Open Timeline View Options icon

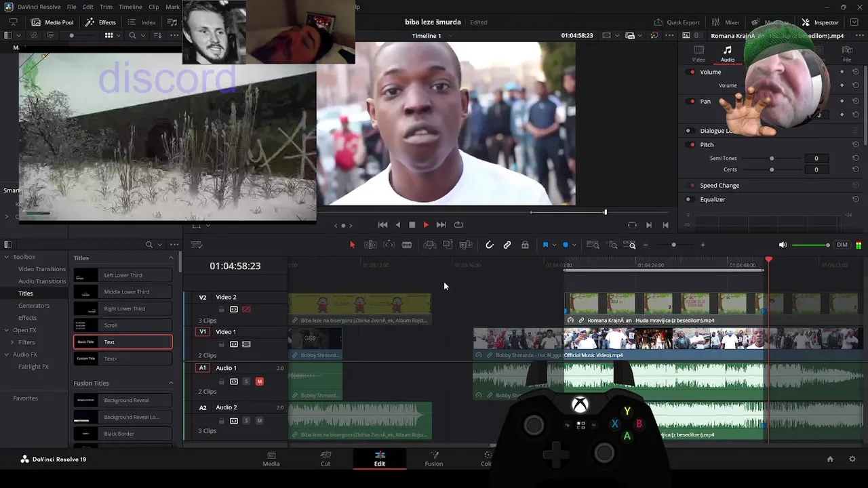pos(197,245)
